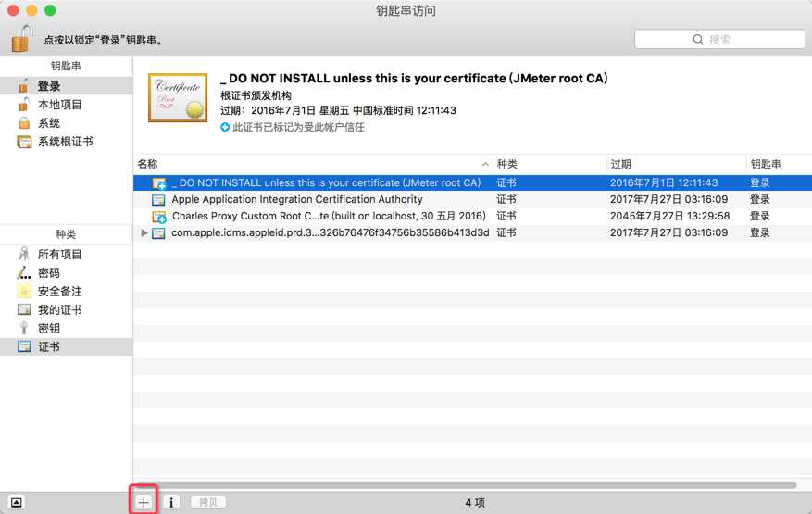Click expiry date 2016年7月1日 12:11:43 in list

click(664, 182)
